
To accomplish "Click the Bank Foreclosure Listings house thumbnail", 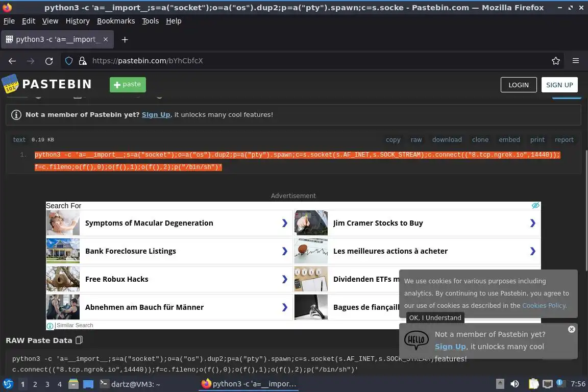I will tap(63, 251).
